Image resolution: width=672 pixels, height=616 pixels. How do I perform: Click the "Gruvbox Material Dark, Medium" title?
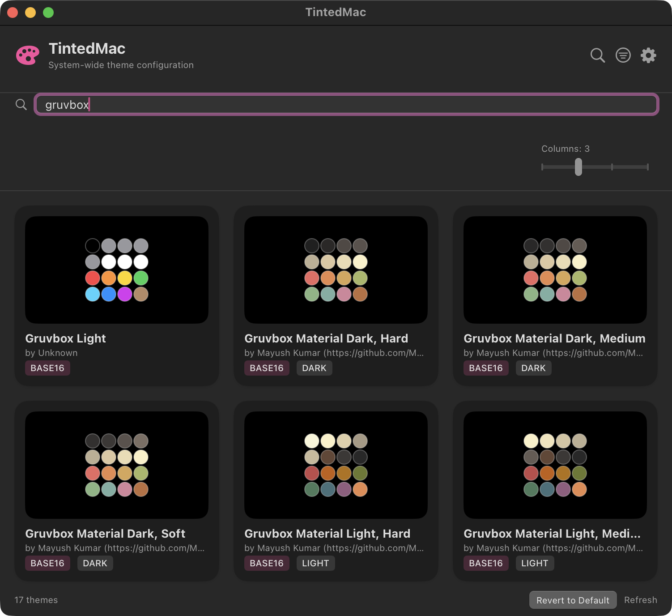point(554,338)
